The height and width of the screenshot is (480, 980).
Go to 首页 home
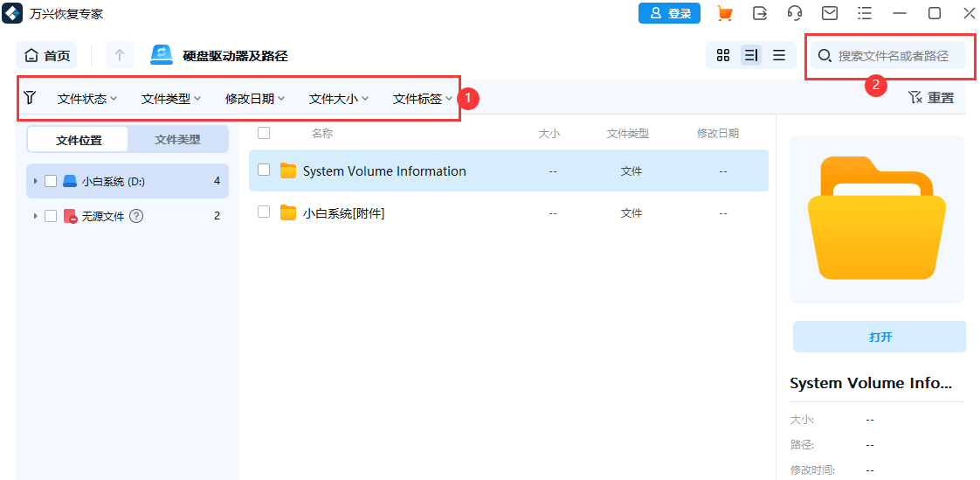47,55
